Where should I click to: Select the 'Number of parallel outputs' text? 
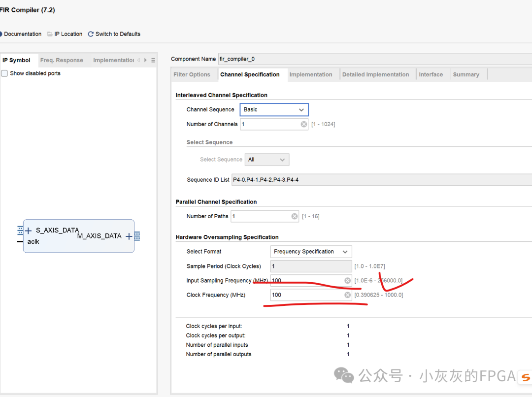click(219, 354)
